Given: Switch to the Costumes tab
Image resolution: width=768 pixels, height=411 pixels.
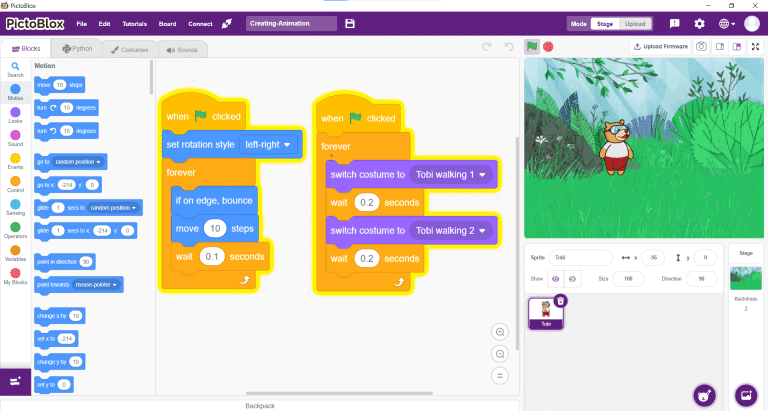Looking at the screenshot, I should click(x=130, y=50).
